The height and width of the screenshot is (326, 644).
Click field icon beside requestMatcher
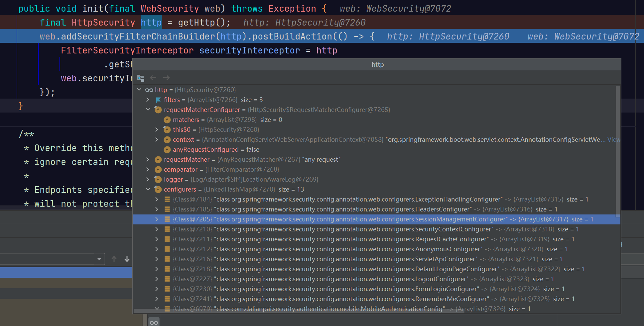[x=158, y=159]
